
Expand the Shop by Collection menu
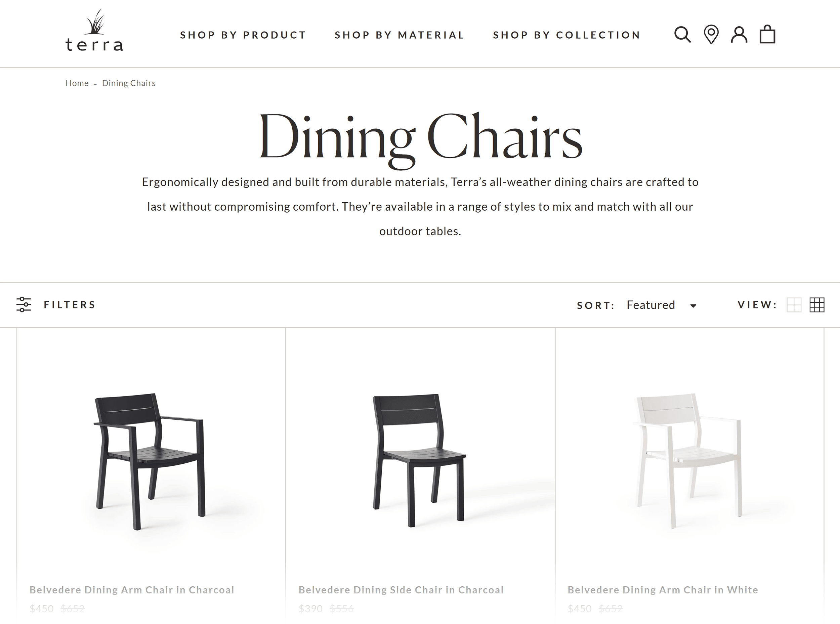[x=566, y=35]
